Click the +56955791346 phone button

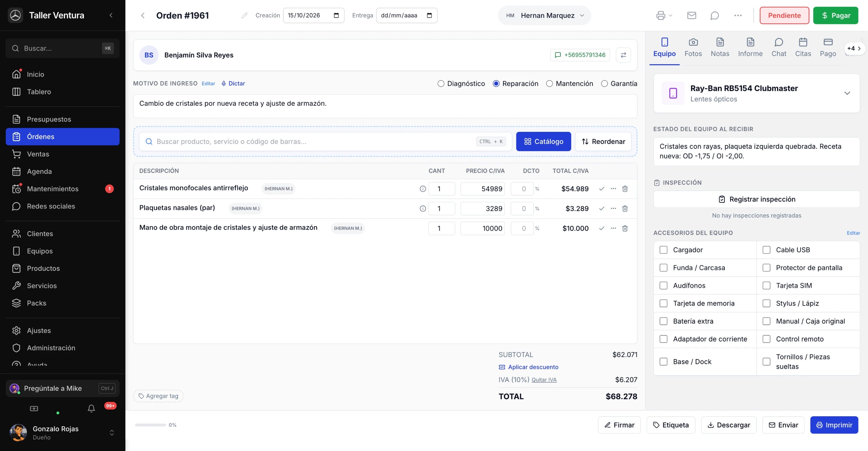click(580, 55)
